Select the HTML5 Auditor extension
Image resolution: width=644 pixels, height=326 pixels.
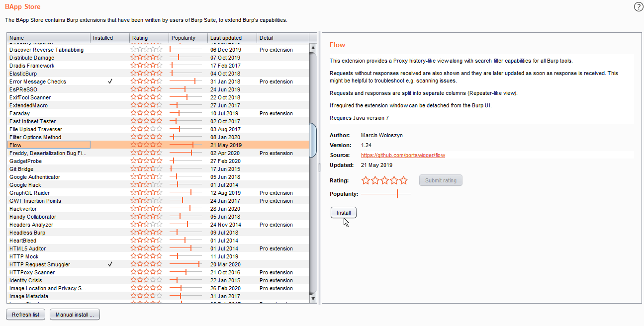(27, 248)
